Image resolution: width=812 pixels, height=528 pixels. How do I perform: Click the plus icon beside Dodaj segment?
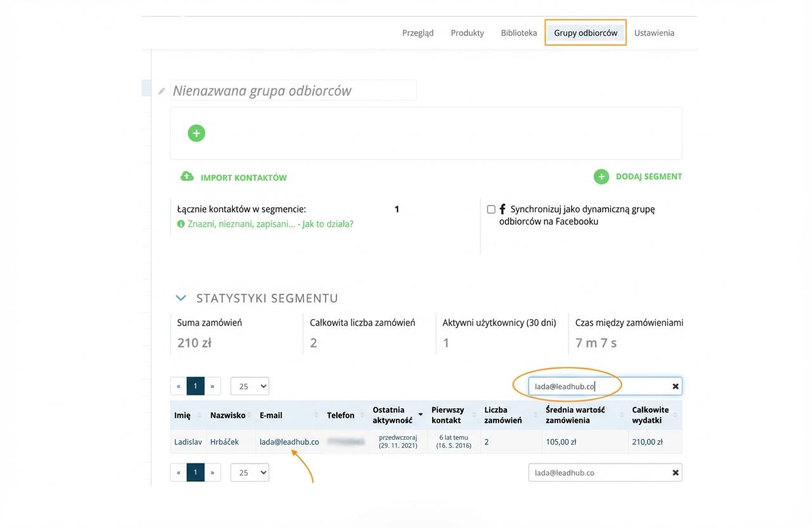[601, 177]
